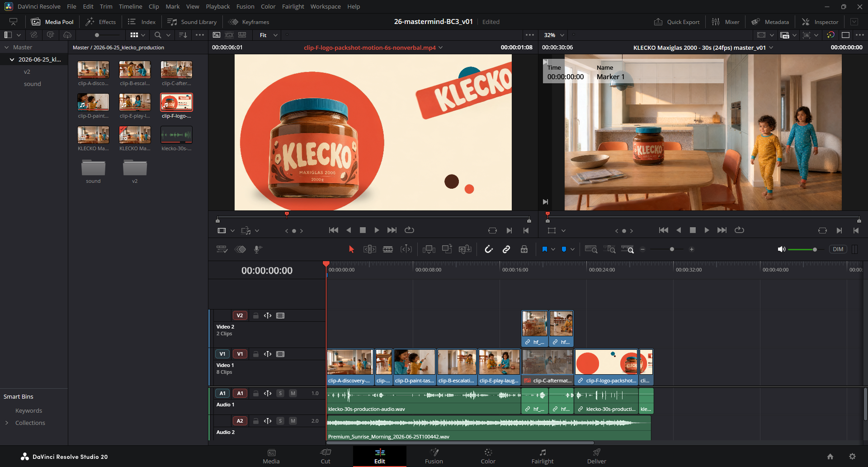The height and width of the screenshot is (467, 868).
Task: Open the flag color dropdown arrow
Action: [553, 249]
